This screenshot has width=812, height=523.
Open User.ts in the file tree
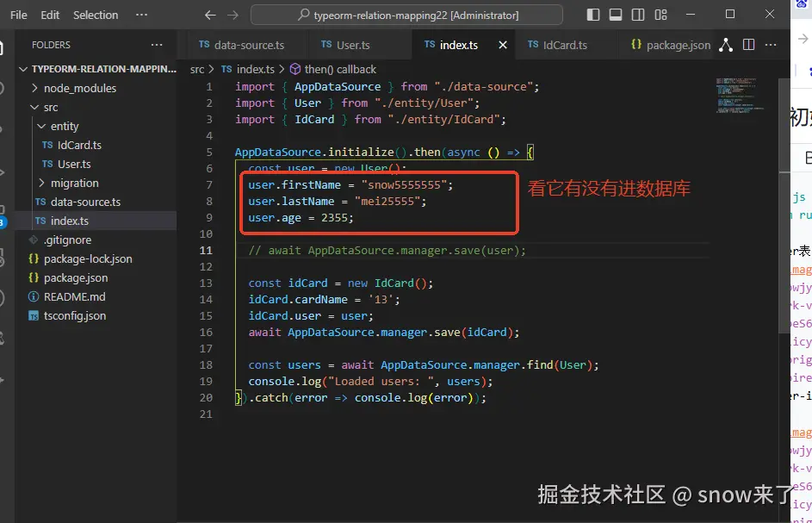[96, 164]
